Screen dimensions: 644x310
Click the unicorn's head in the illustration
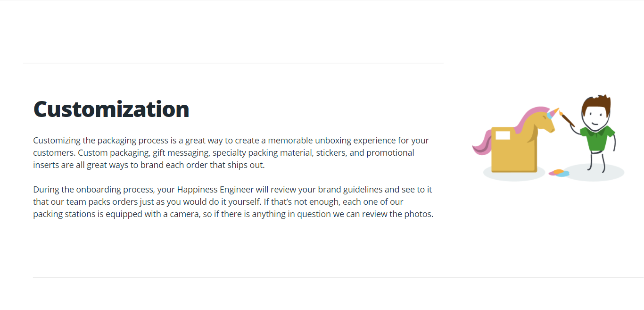pos(545,121)
